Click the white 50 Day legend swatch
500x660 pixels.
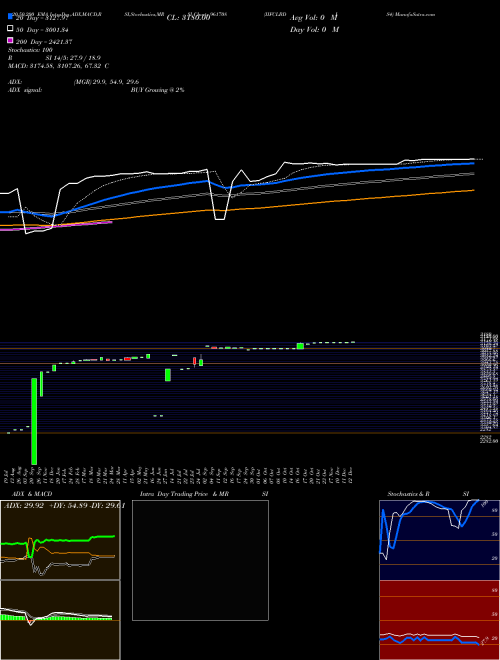pos(10,29)
